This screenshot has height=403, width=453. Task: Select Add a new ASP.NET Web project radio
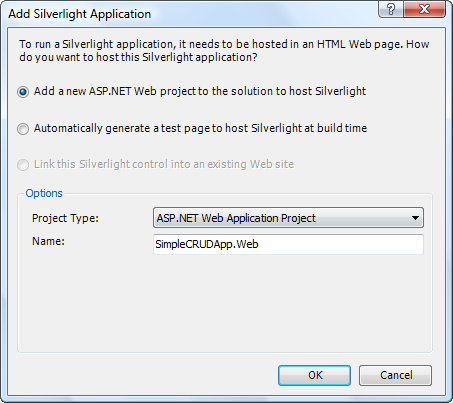coord(23,92)
